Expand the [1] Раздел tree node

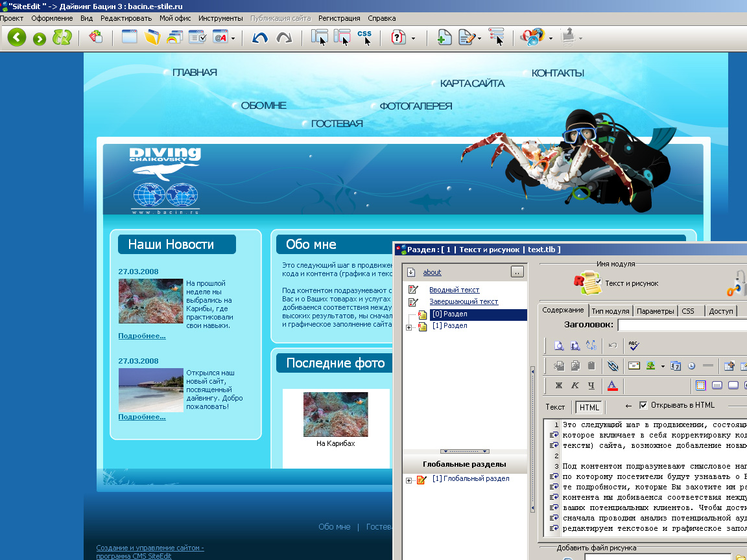tap(409, 327)
